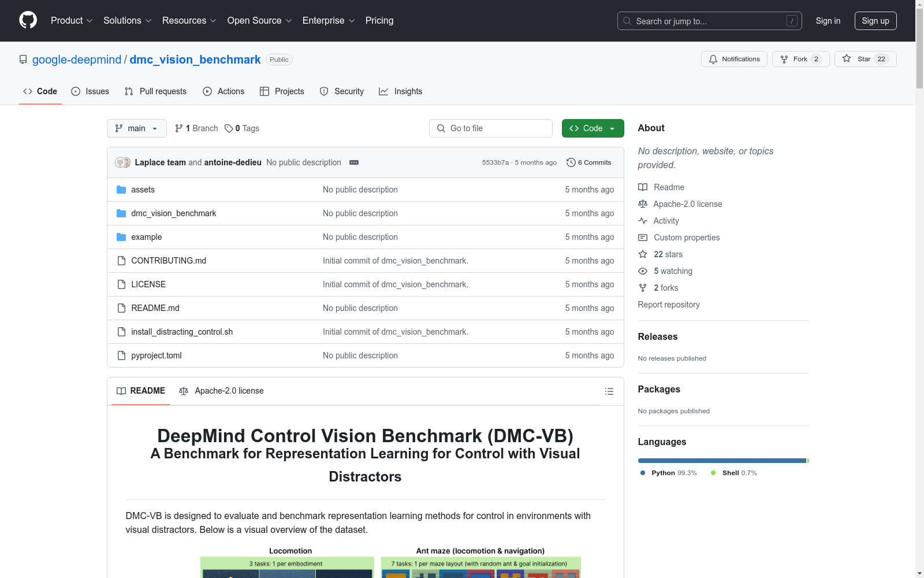The image size is (924, 578).
Task: Click the example folder icon
Action: pyautogui.click(x=121, y=237)
